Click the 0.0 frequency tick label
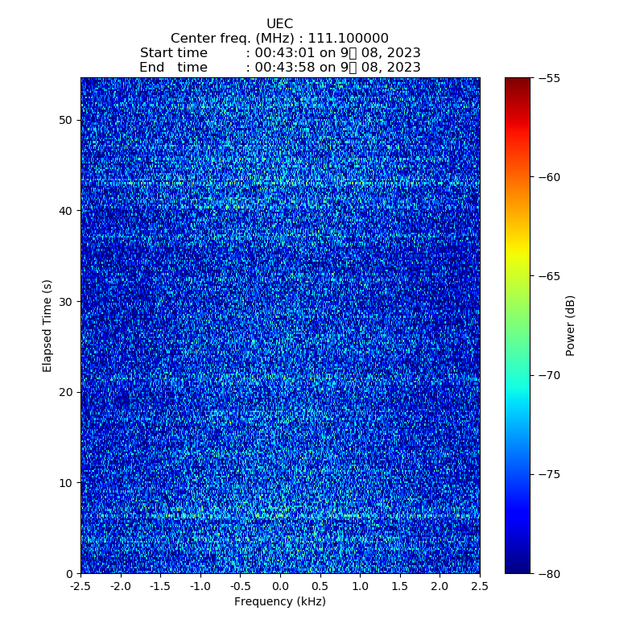Image resolution: width=644 pixels, height=644 pixels. pyautogui.click(x=280, y=587)
